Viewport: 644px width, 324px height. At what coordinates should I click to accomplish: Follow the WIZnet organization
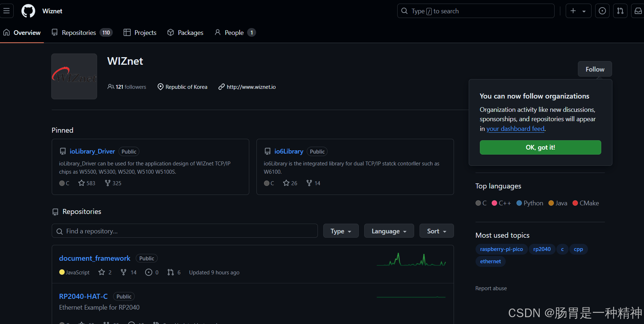(595, 69)
